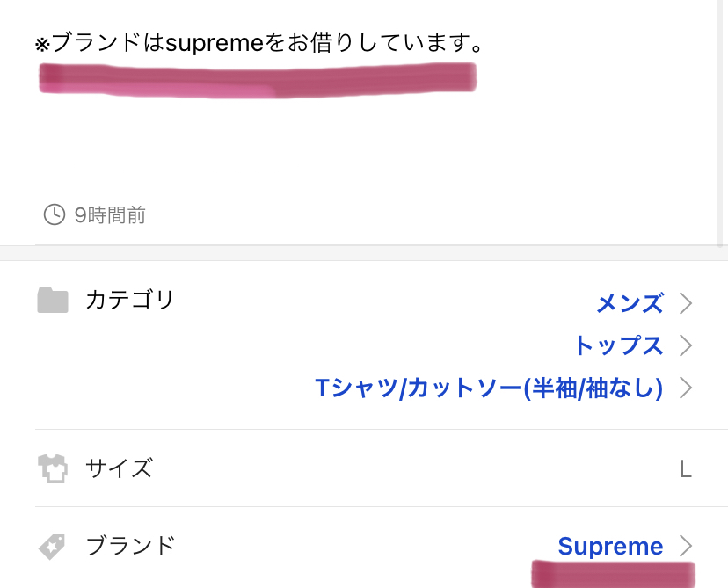Click the chevron arrow next to トップス

[x=686, y=345]
